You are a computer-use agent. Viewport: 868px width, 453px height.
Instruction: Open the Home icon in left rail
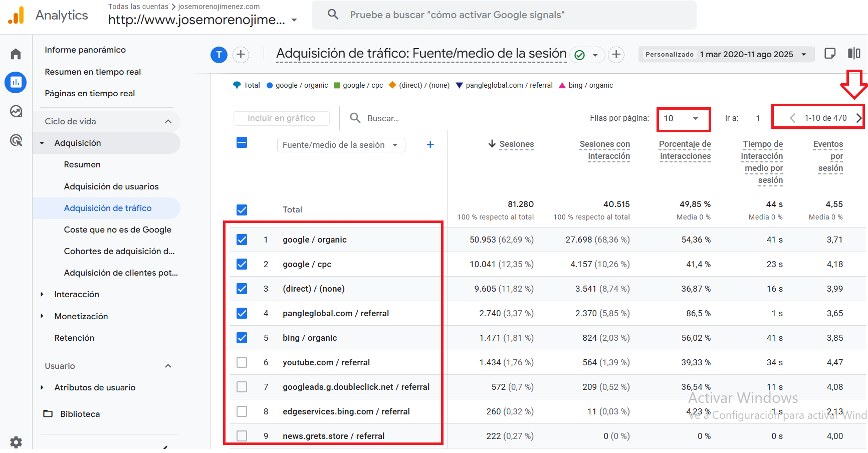pyautogui.click(x=16, y=54)
